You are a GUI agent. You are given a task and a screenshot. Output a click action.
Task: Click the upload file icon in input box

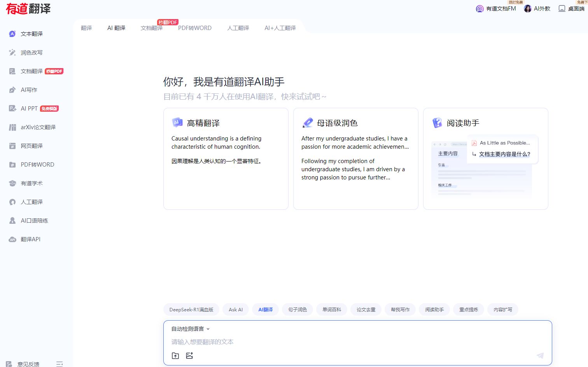click(x=175, y=356)
